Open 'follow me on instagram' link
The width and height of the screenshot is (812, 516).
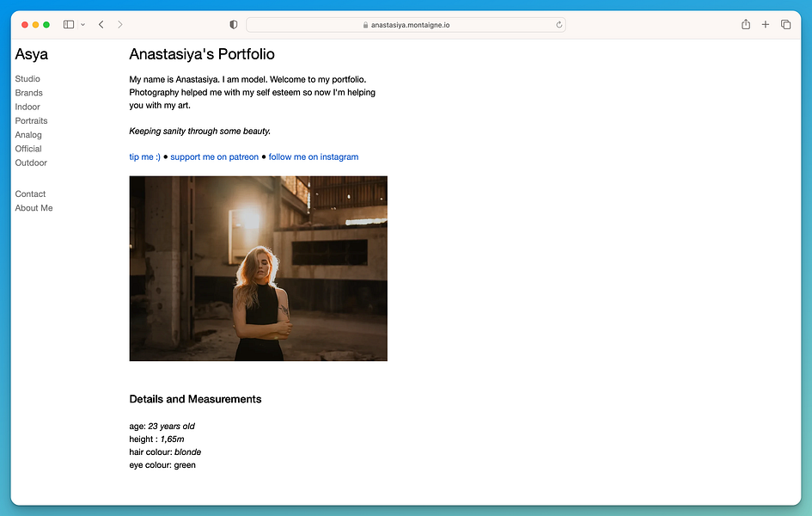coord(314,157)
